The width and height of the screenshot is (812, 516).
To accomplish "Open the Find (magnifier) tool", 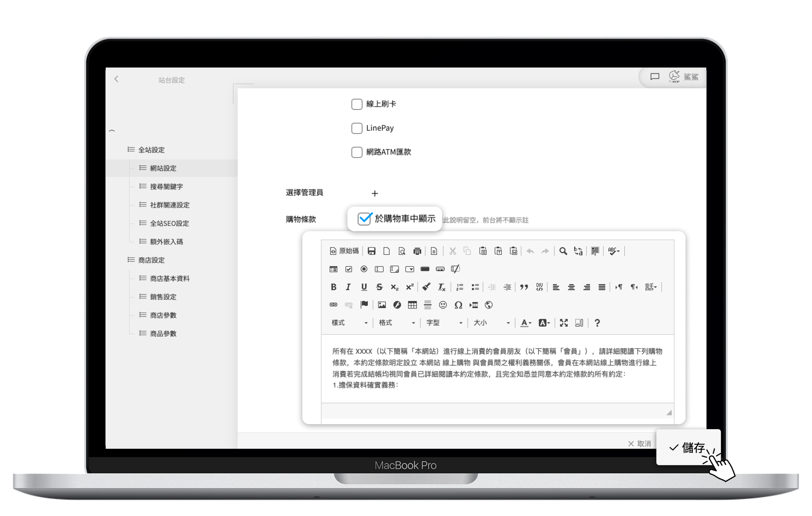I will [563, 251].
